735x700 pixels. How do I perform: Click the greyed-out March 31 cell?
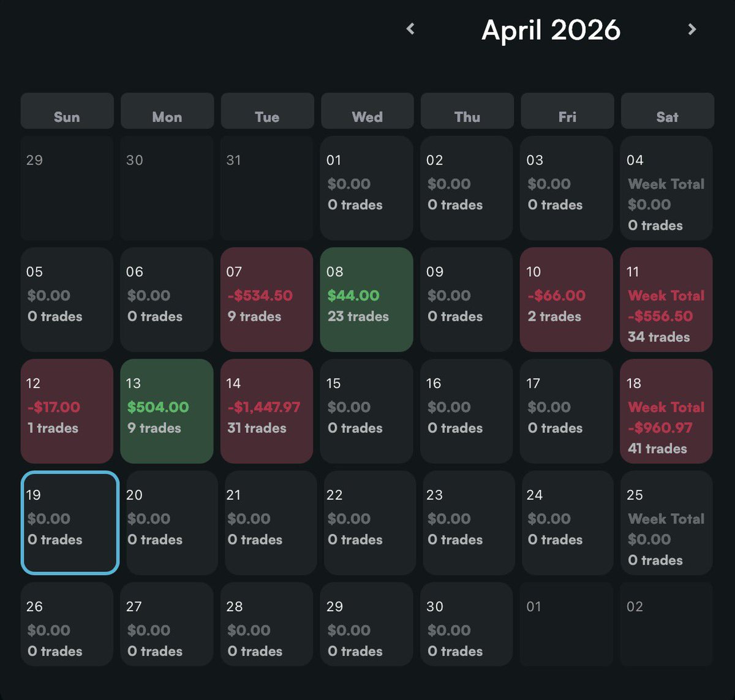tap(266, 188)
